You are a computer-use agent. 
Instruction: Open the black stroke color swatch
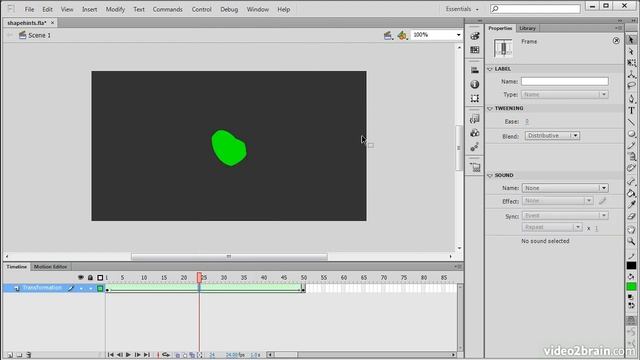tap(631, 266)
